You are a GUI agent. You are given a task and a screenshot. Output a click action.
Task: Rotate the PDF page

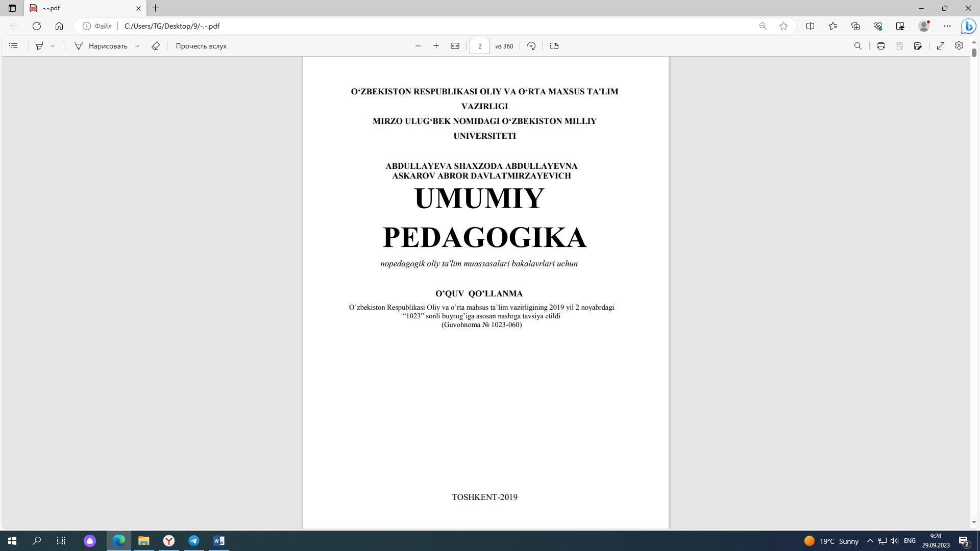(531, 46)
